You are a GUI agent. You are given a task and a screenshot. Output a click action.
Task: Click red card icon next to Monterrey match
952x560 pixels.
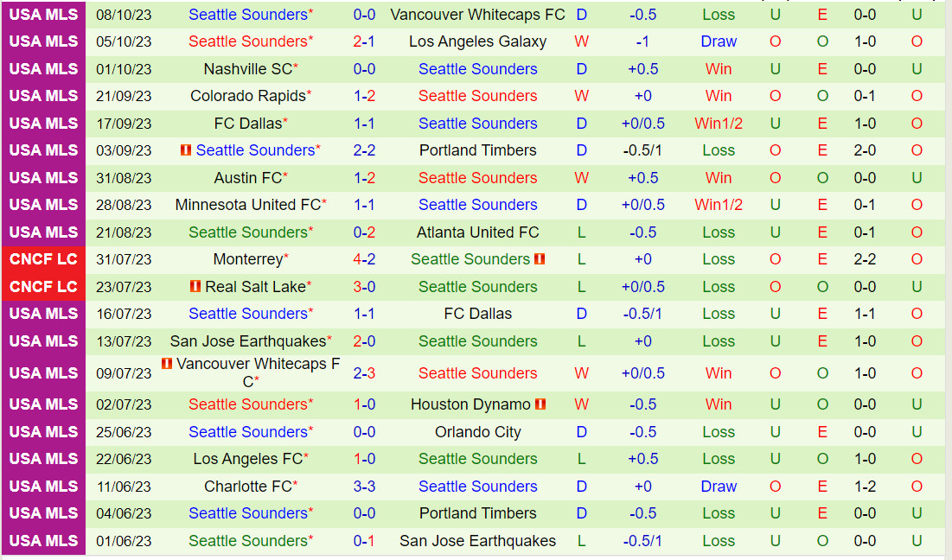click(540, 259)
